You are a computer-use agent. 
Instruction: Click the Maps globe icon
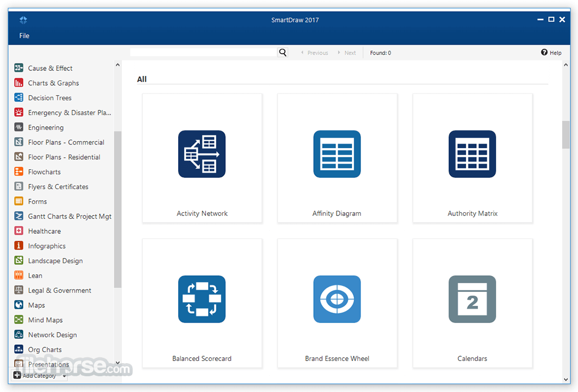tap(19, 305)
